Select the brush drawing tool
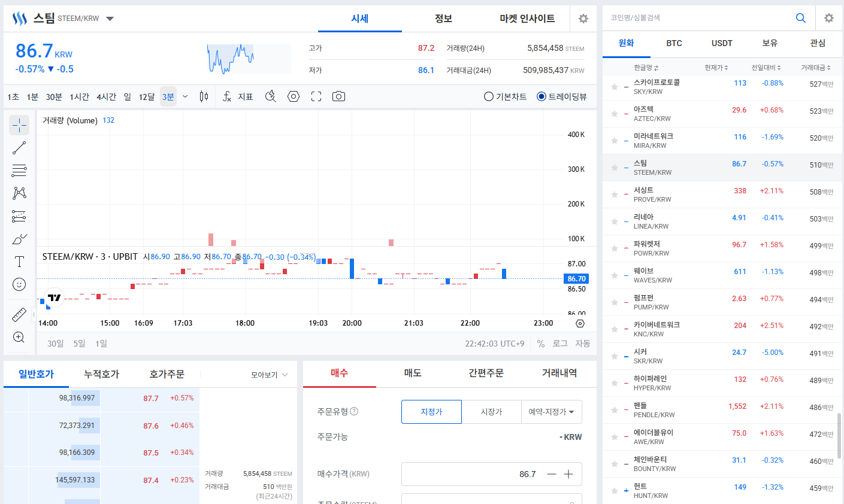844x504 pixels. [x=19, y=239]
